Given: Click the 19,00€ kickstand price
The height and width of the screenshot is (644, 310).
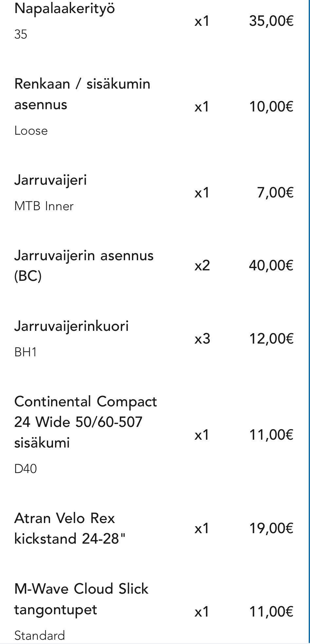Looking at the screenshot, I should (271, 528).
